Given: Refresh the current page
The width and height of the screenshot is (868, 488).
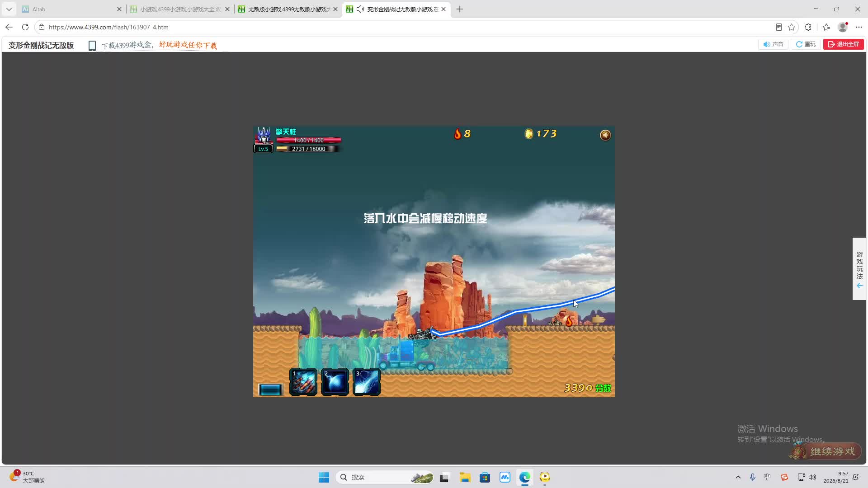Looking at the screenshot, I should tap(25, 27).
